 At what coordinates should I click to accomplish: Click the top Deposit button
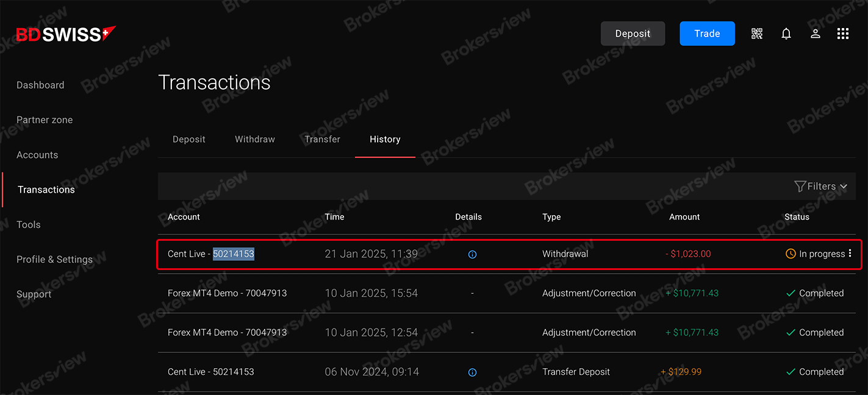(633, 34)
